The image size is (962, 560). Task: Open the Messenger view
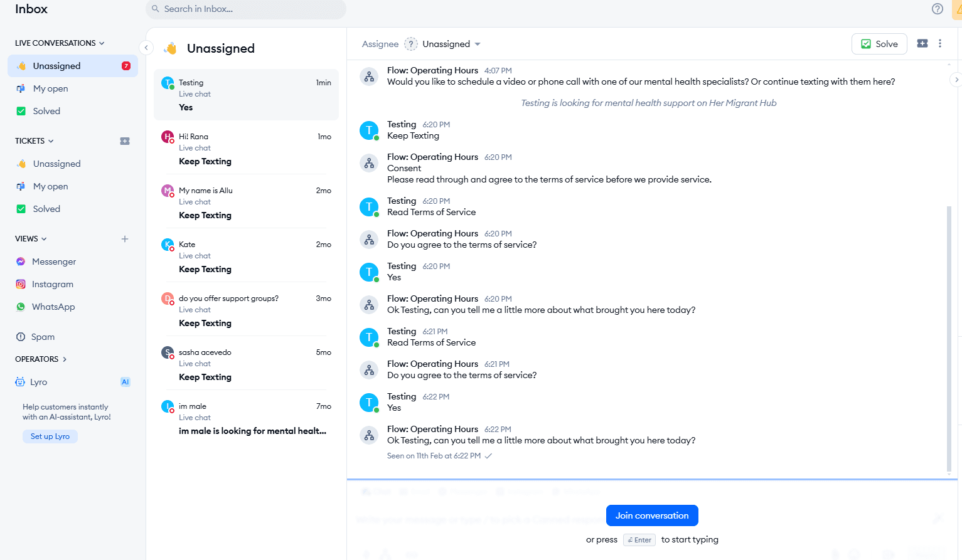54,262
